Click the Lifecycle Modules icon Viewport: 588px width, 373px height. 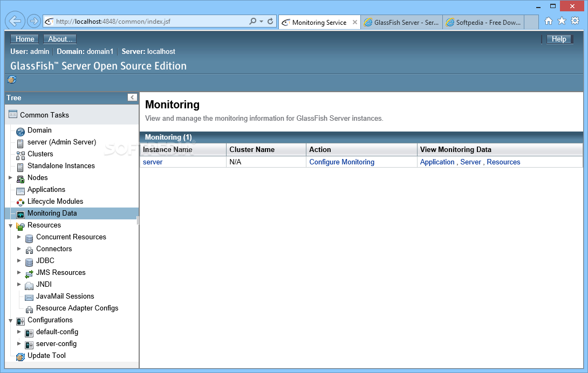(20, 203)
